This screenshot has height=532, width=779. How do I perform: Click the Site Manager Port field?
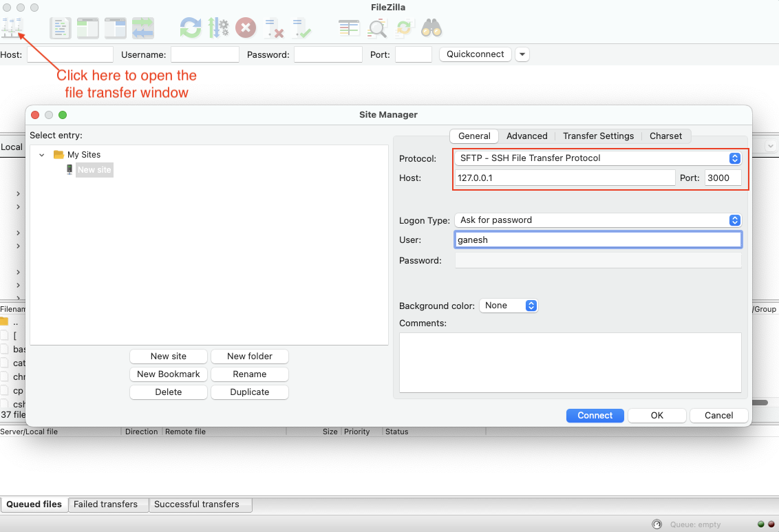pyautogui.click(x=723, y=178)
